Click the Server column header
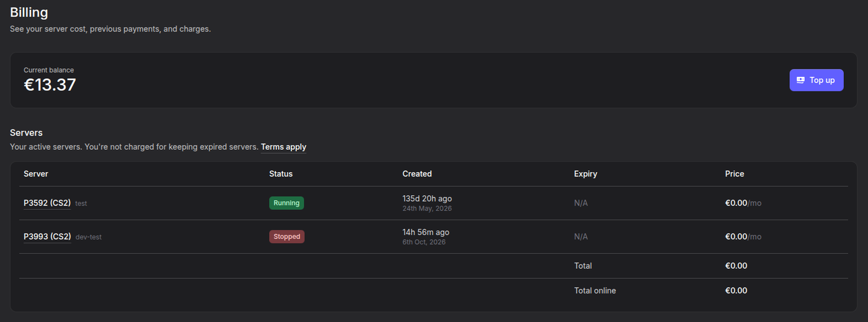 click(x=36, y=173)
